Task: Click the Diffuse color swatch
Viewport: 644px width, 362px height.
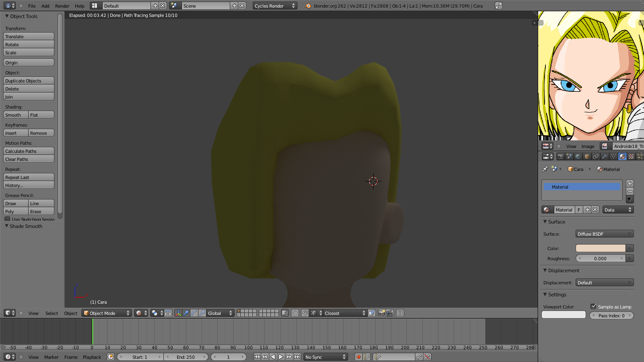Action: coord(600,248)
